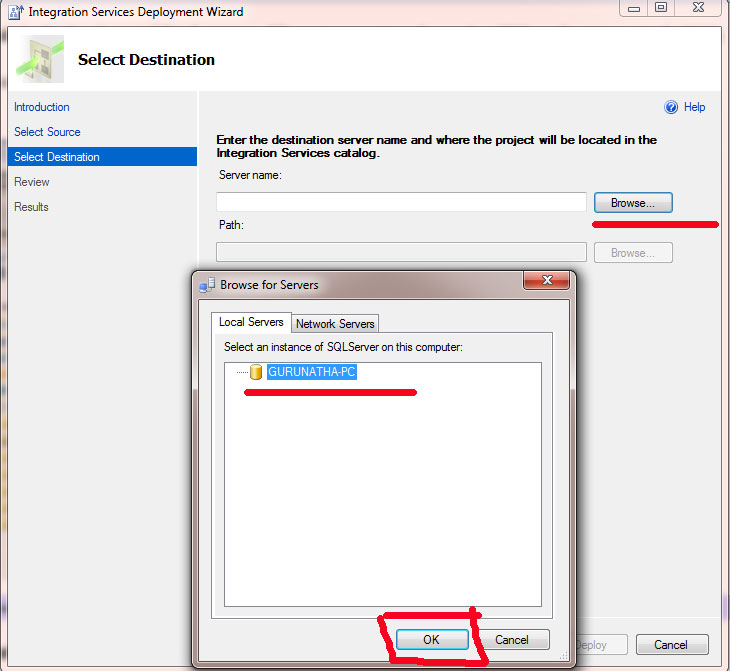Close the Deployment Wizard window
Image resolution: width=730 pixels, height=671 pixels.
coord(698,8)
